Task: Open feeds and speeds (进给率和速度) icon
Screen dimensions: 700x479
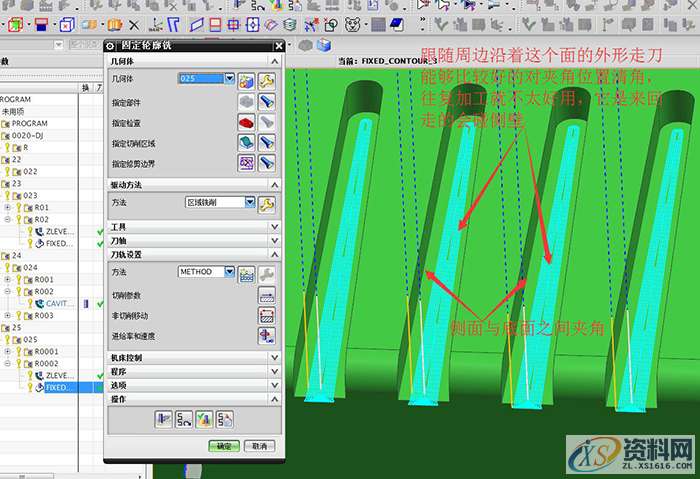Action: [x=266, y=336]
